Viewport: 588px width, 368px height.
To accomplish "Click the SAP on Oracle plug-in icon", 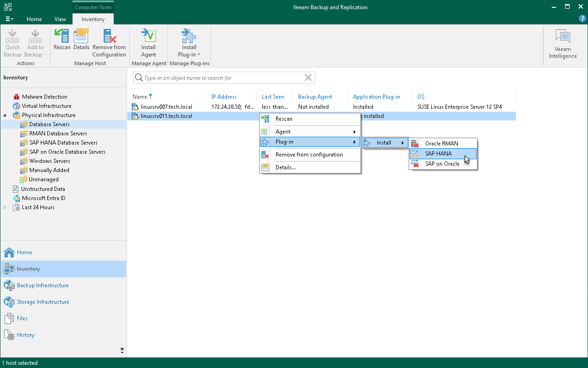I will pyautogui.click(x=415, y=164).
